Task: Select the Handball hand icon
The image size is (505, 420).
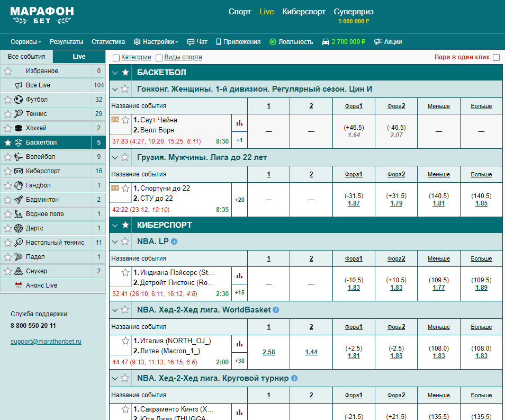Action: click(x=19, y=185)
